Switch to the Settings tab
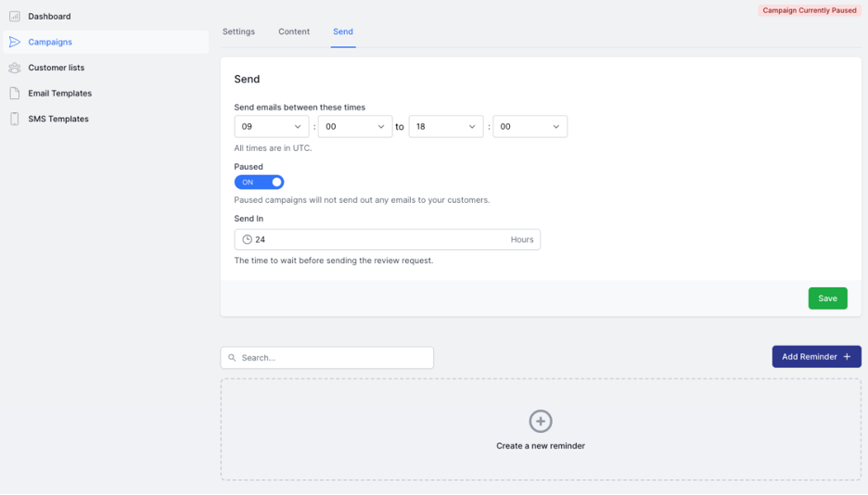868x495 pixels. click(238, 32)
